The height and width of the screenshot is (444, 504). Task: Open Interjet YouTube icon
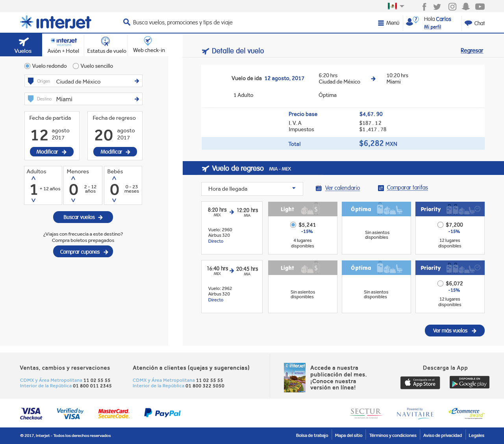[480, 7]
